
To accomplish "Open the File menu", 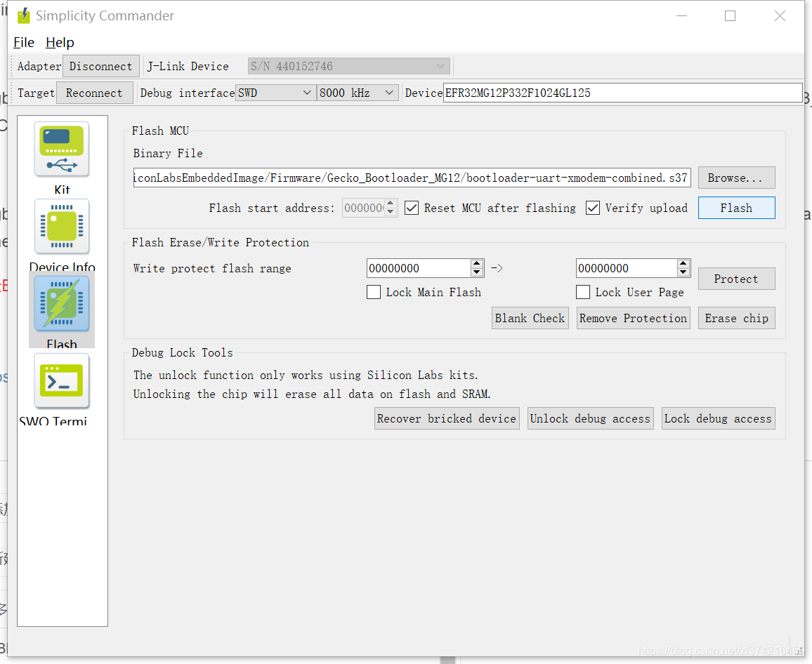I will [24, 42].
